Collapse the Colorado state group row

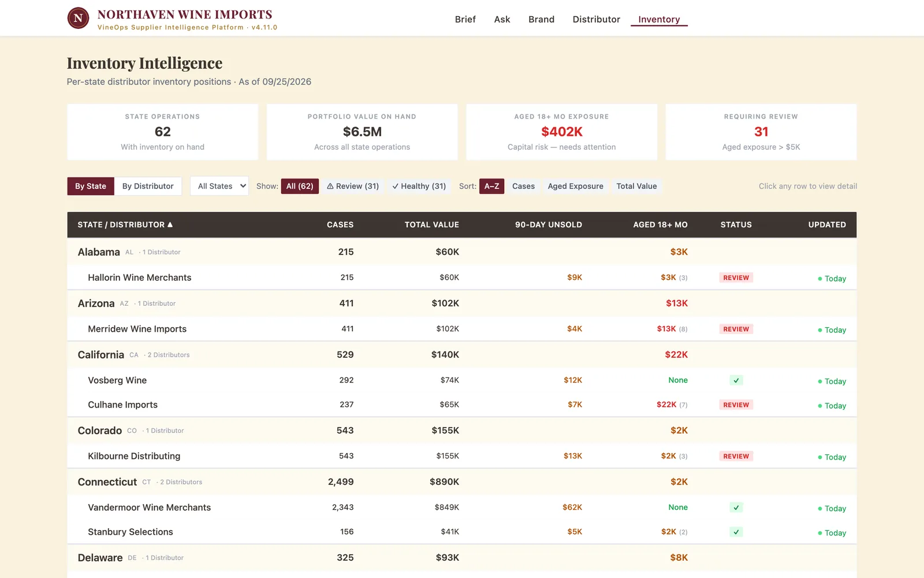pos(462,431)
